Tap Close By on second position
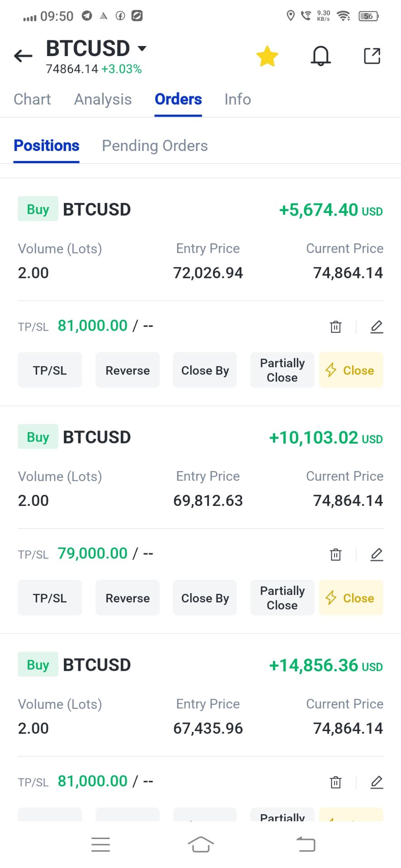401x868 pixels. click(205, 598)
